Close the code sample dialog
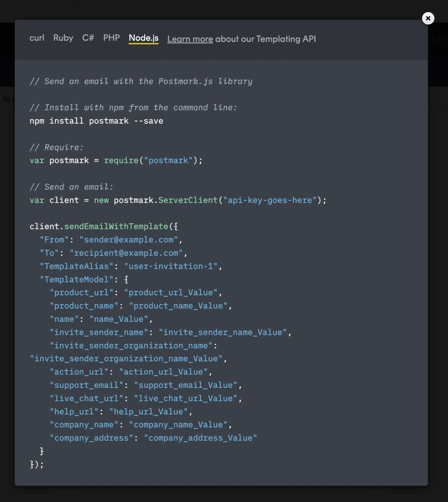Image resolution: width=448 pixels, height=502 pixels. coord(428,18)
